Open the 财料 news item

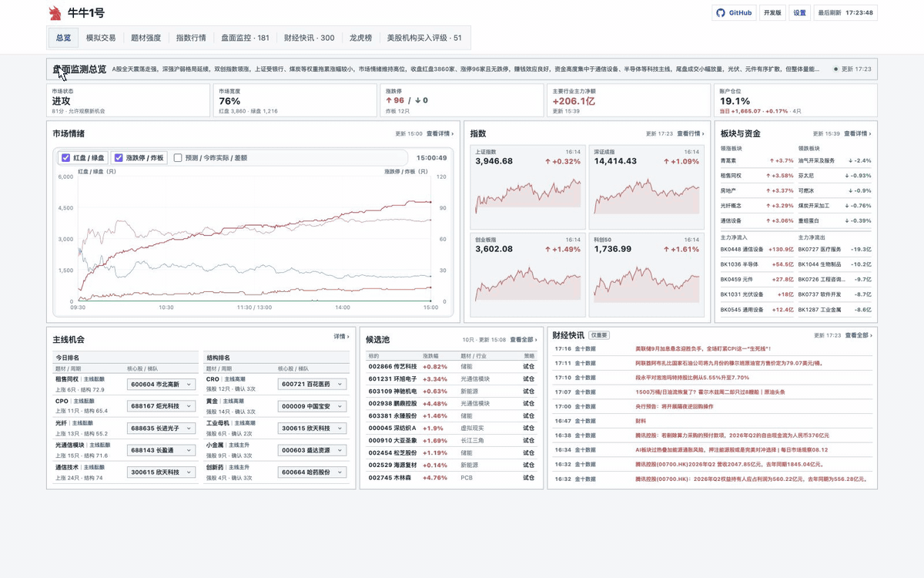click(641, 421)
